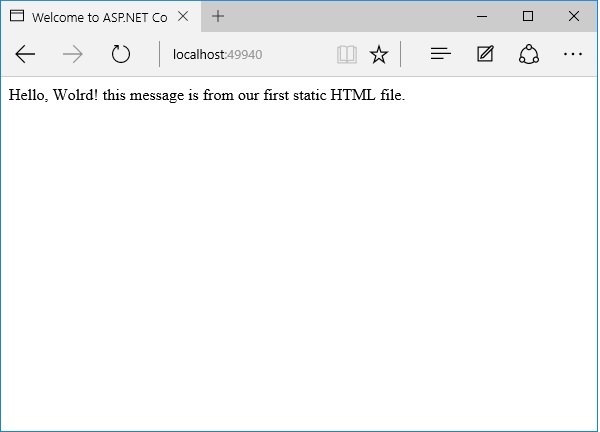This screenshot has height=432, width=600.
Task: Close the Edge browser window
Action: [574, 16]
